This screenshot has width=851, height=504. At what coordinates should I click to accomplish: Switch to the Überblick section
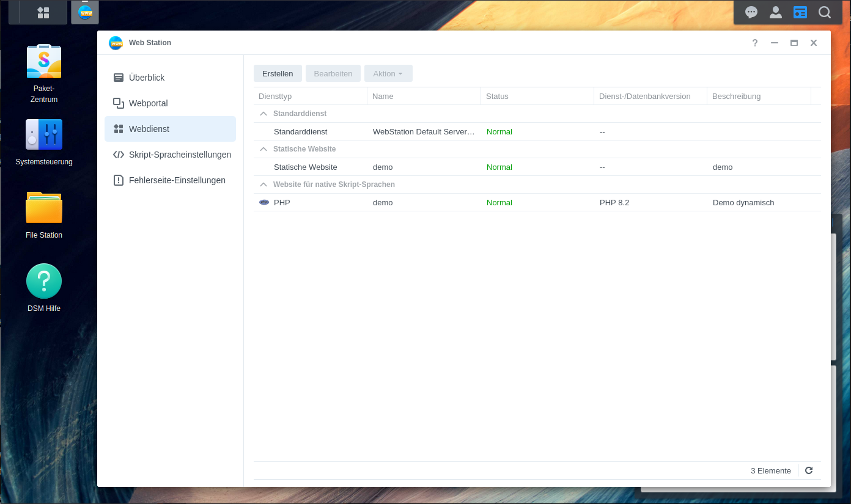click(x=147, y=78)
